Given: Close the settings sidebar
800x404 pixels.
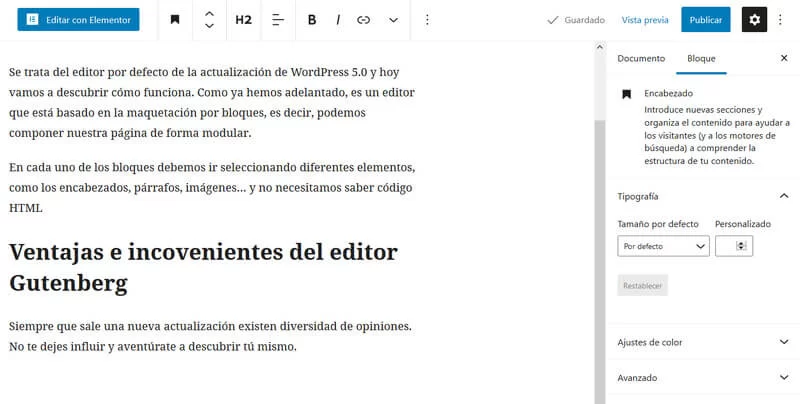Looking at the screenshot, I should [x=784, y=58].
